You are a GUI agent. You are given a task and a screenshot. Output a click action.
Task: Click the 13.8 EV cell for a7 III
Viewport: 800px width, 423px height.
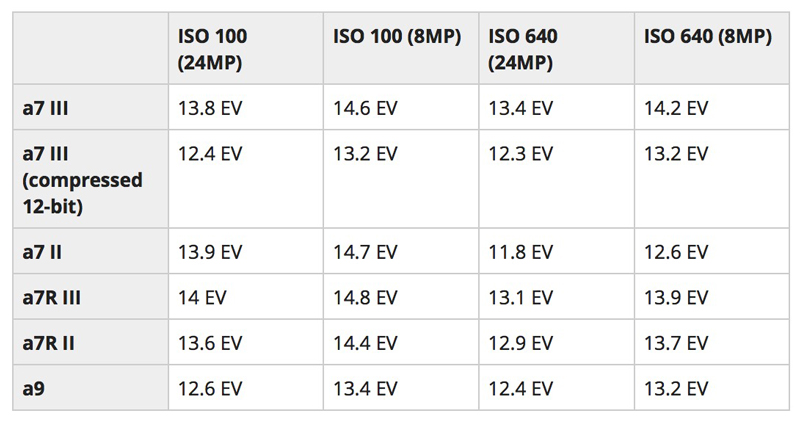[245, 107]
